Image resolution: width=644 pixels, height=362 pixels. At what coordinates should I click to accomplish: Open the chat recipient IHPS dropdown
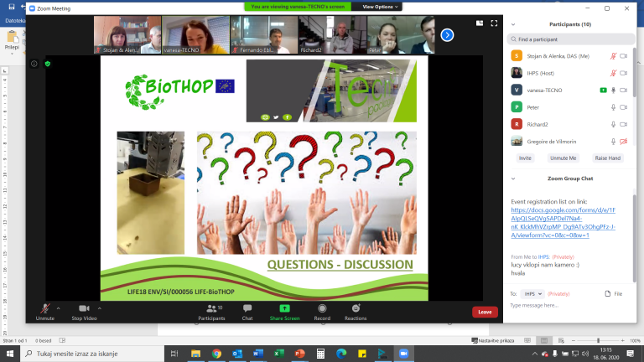[532, 294]
